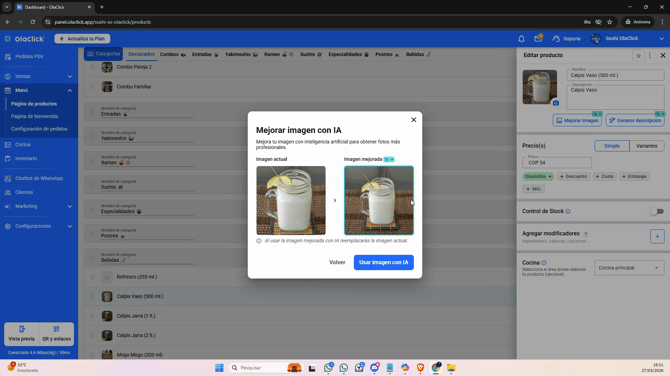Switch to Destacados tab
The height and width of the screenshot is (376, 670).
coord(141,54)
